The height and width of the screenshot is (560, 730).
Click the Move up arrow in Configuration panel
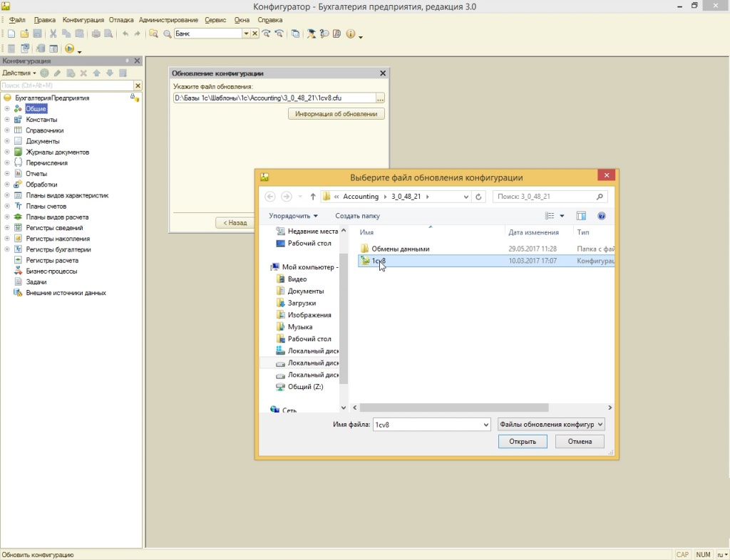(x=96, y=73)
